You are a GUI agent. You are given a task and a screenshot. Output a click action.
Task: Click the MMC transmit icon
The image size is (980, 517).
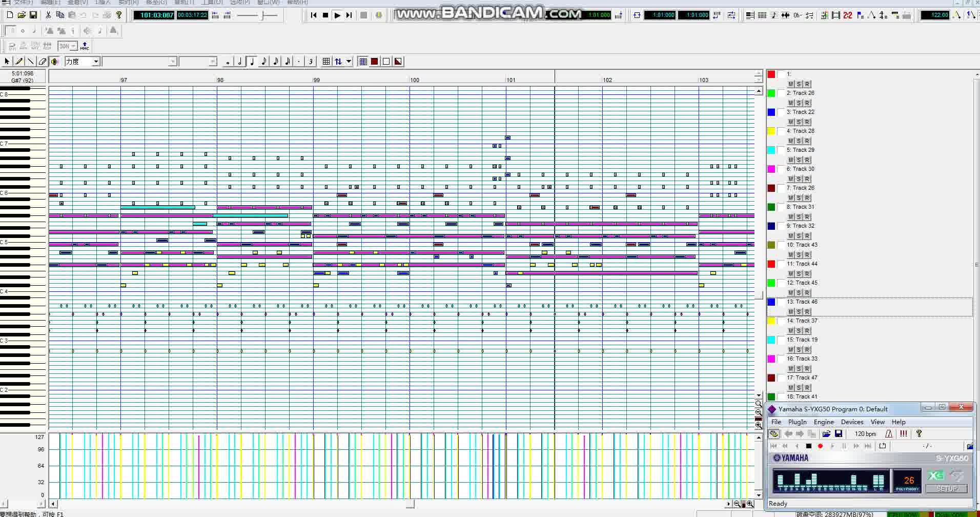(85, 46)
